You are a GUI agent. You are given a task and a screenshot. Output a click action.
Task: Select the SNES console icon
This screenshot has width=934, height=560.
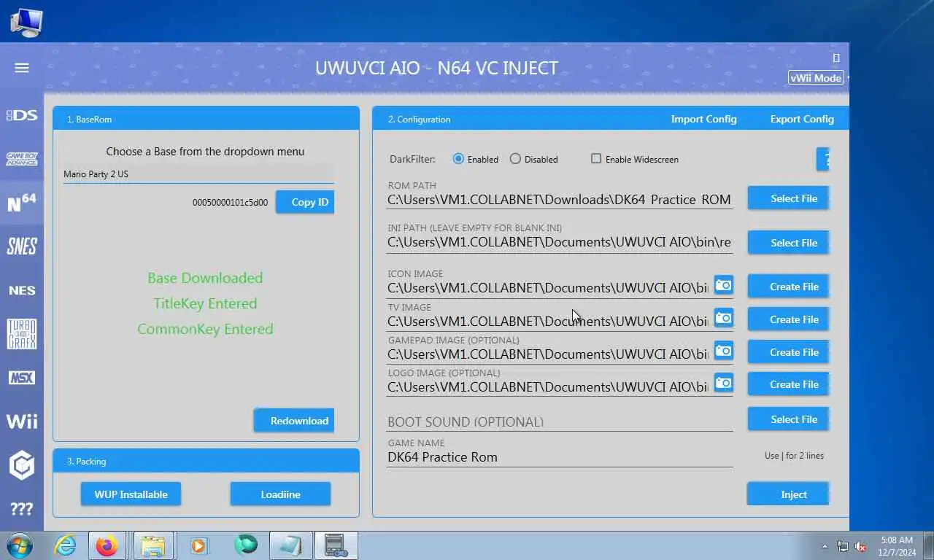pos(22,246)
